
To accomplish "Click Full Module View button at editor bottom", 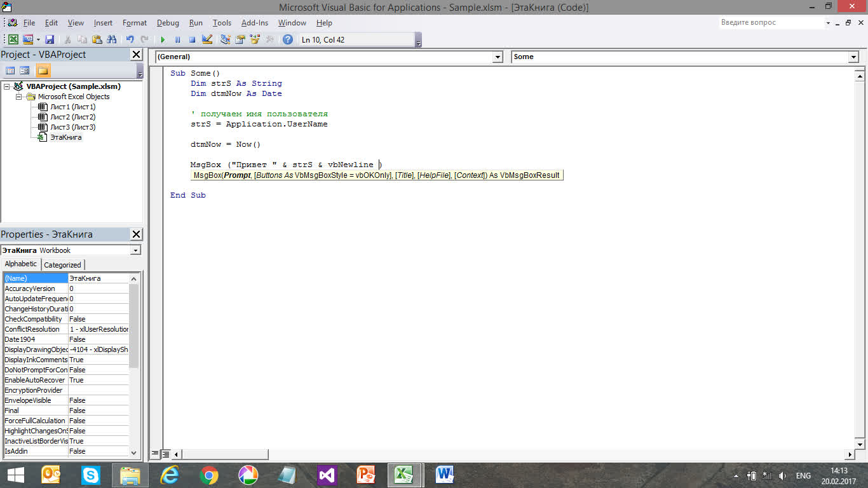I will coord(165,454).
